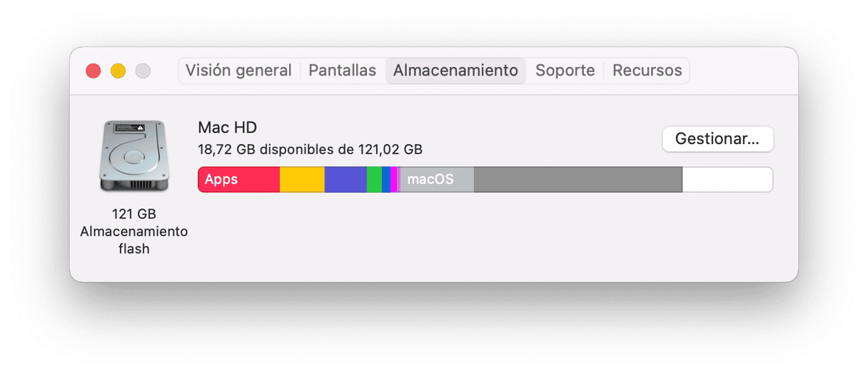This screenshot has height=374, width=868.
Task: Click the blue storage bar segment
Action: (386, 180)
